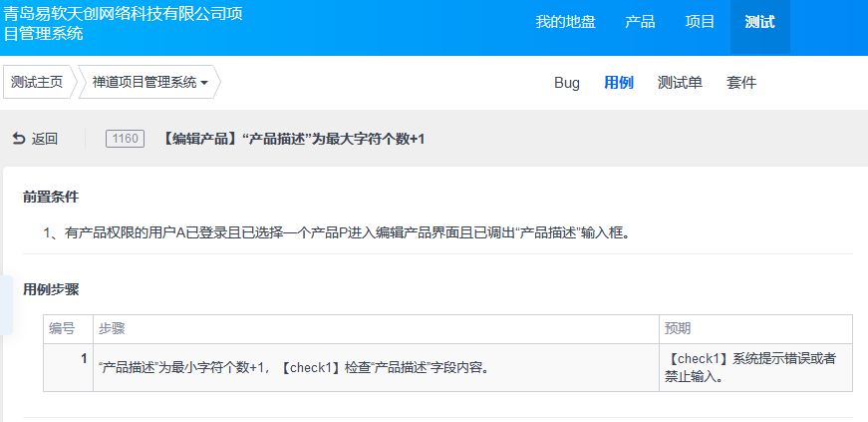This screenshot has height=422, width=868.
Task: Click the return arrow icon next to 返回
Action: pos(19,139)
